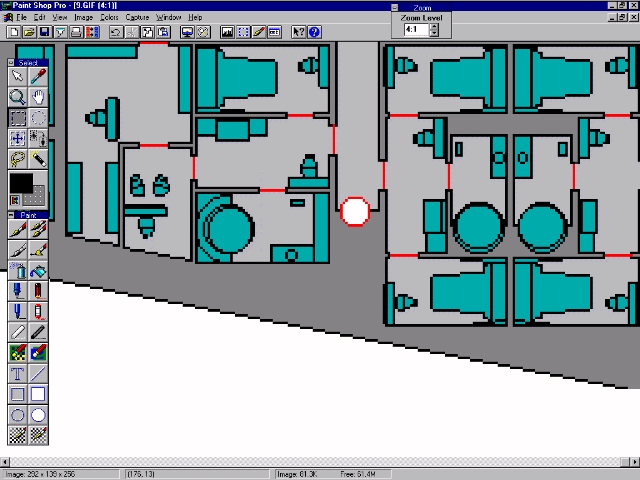This screenshot has height=480, width=640.
Task: Toggle the filled circle shape tool
Action: [x=38, y=415]
